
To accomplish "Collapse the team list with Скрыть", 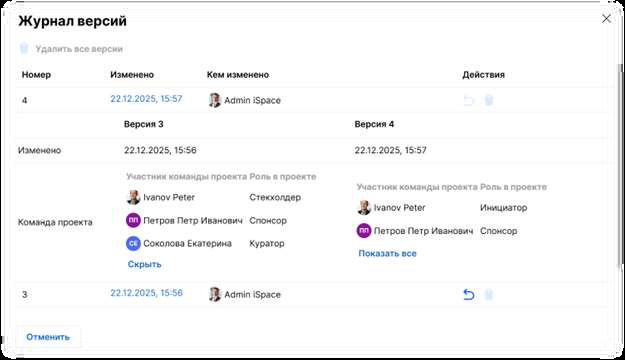I will click(144, 264).
